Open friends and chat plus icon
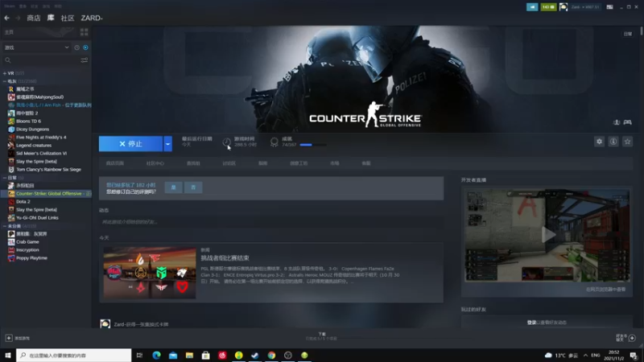Viewport: 644px width, 362px height. (x=632, y=338)
